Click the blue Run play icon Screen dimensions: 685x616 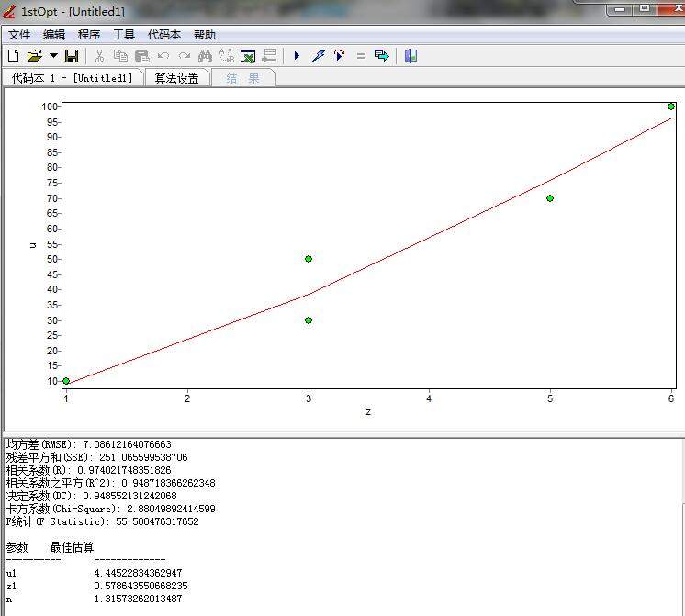coord(298,55)
